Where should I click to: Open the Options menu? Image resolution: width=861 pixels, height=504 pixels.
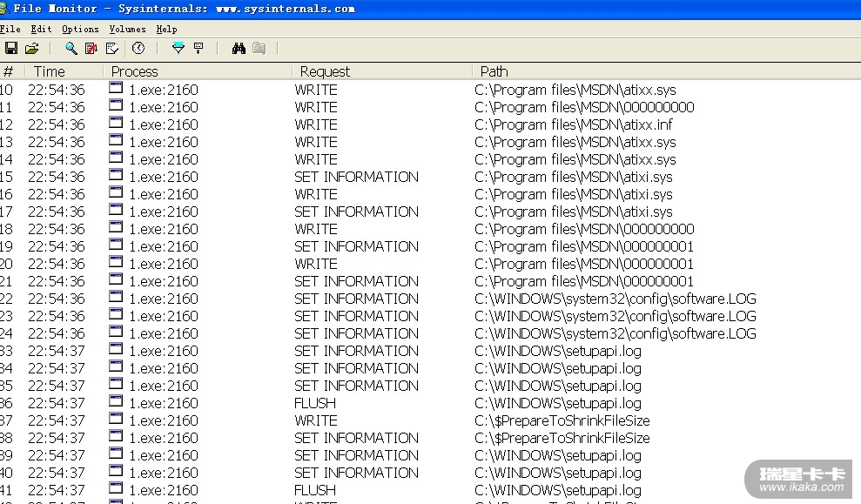pos(80,29)
